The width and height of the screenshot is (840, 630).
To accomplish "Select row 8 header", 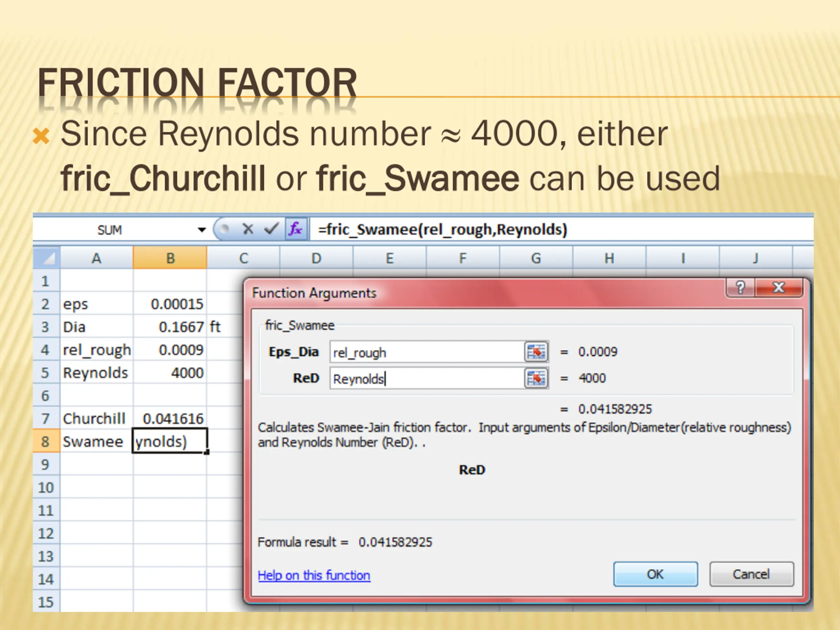I will pyautogui.click(x=46, y=441).
